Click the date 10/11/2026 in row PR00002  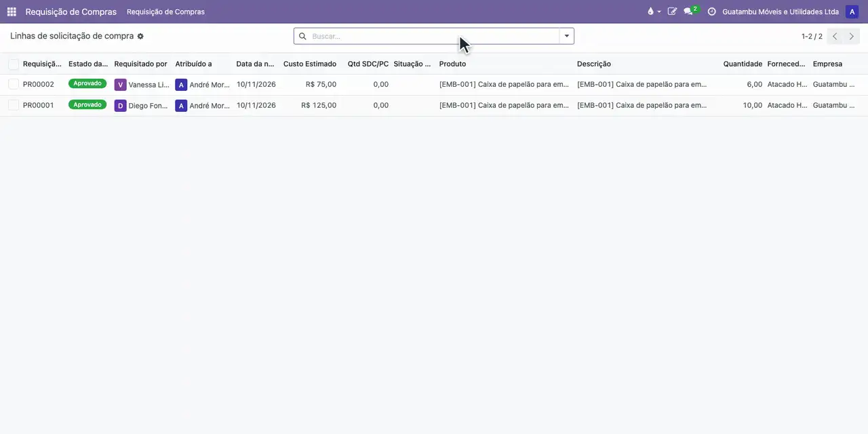(256, 84)
